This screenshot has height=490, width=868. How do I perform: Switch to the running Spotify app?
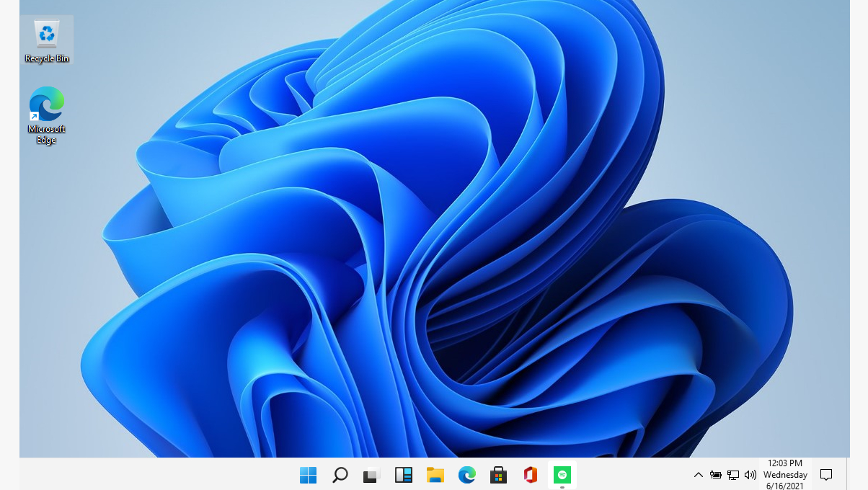562,475
